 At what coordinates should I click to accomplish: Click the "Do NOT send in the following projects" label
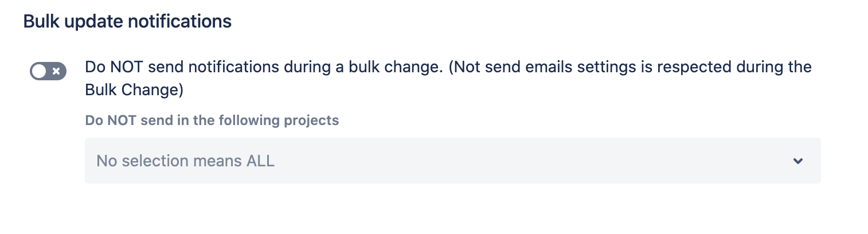tap(212, 121)
